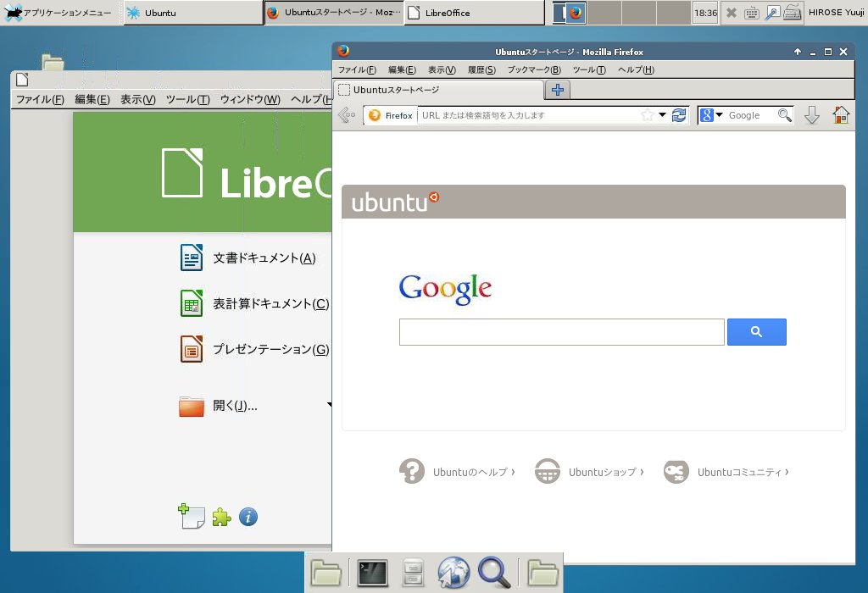Launch the terminal from the bottom panel
The height and width of the screenshot is (593, 868).
click(x=372, y=574)
